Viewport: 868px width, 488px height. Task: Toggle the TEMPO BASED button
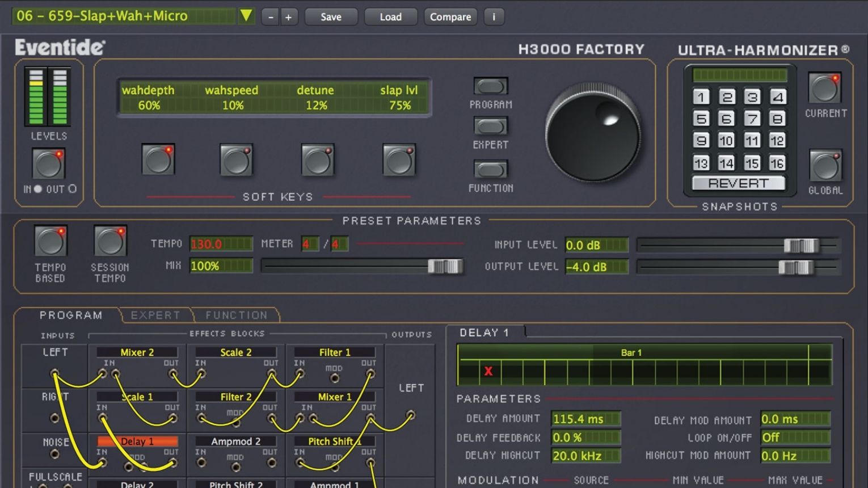click(x=50, y=241)
